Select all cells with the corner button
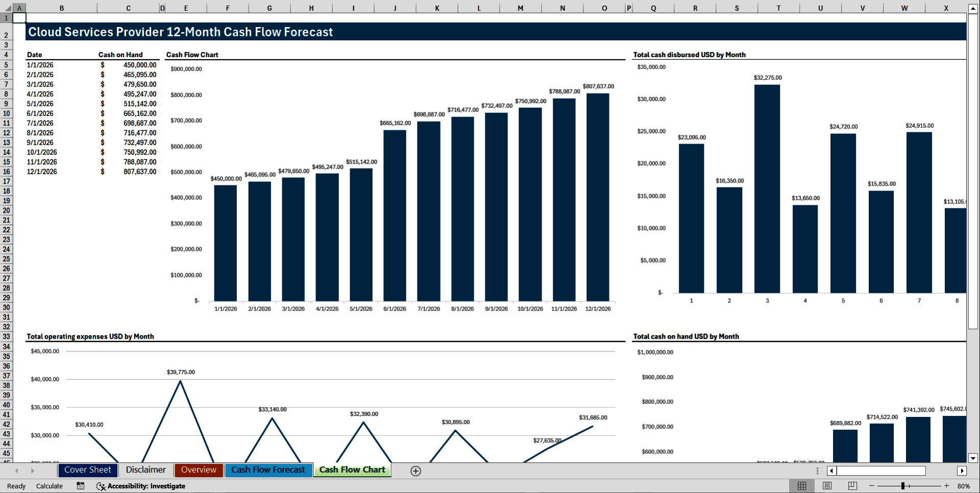Screen dimensions: 980x493 tap(7, 8)
